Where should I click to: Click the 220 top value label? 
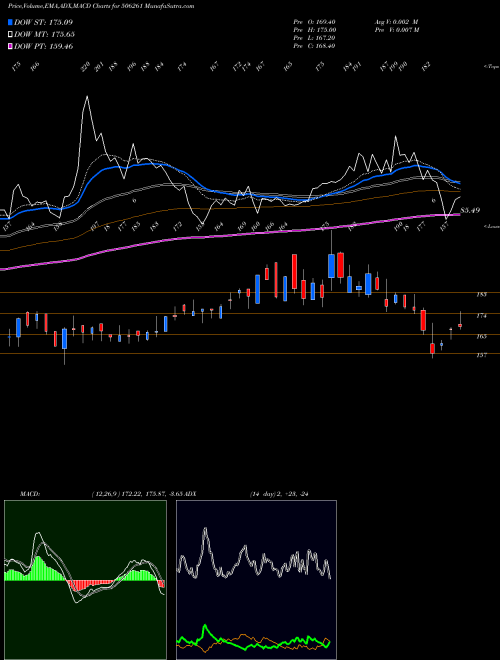(85, 67)
